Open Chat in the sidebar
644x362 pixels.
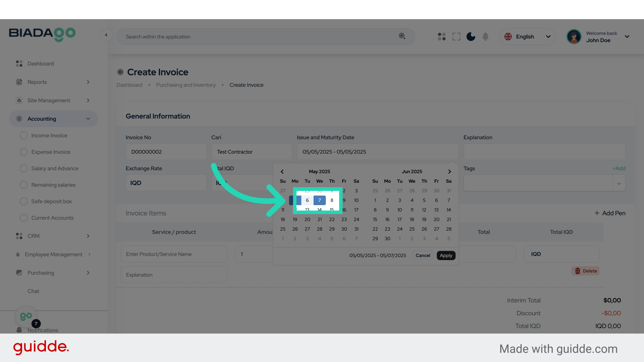(33, 291)
